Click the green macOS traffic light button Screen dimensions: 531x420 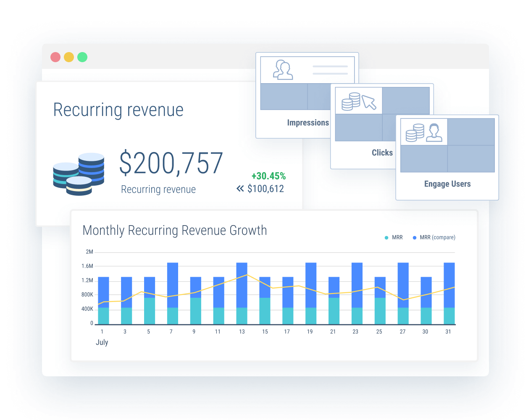click(x=82, y=57)
